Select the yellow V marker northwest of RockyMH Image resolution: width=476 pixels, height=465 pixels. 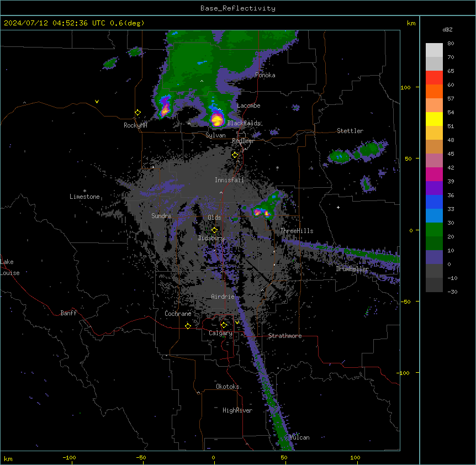coord(97,102)
